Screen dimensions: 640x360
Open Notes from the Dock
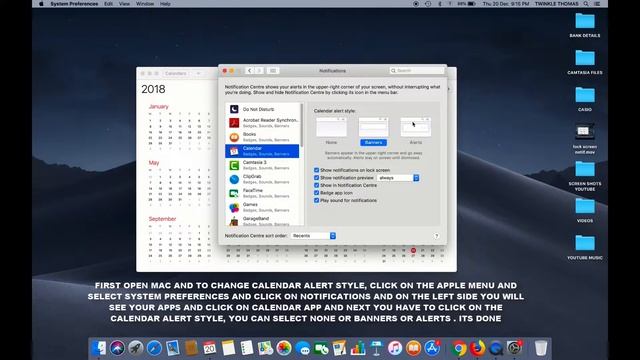(x=228, y=348)
